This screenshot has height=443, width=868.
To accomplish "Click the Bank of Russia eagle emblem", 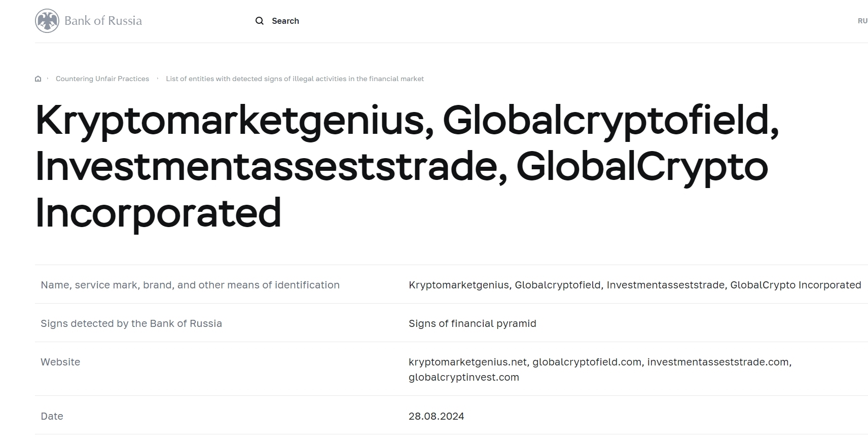I will (47, 21).
